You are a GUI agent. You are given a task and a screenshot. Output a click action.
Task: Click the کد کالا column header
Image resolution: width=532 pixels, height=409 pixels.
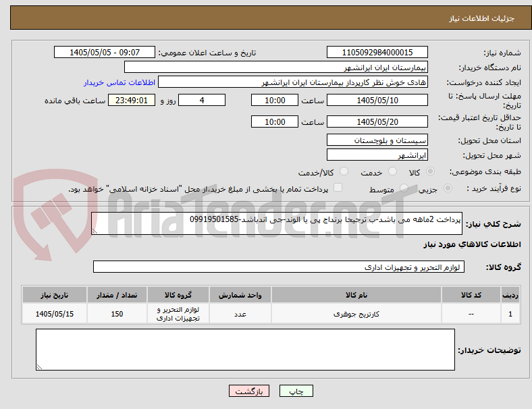point(471,295)
